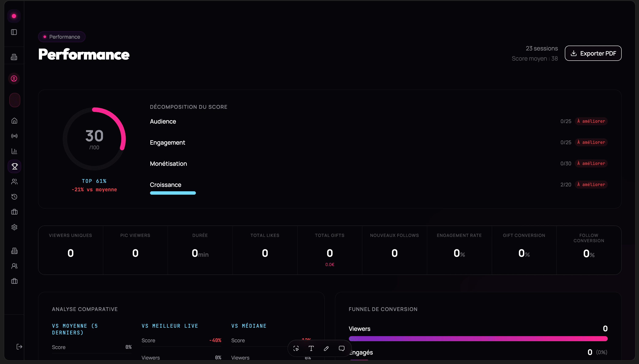
Task: Click the Total Likes stat card
Action: click(265, 250)
